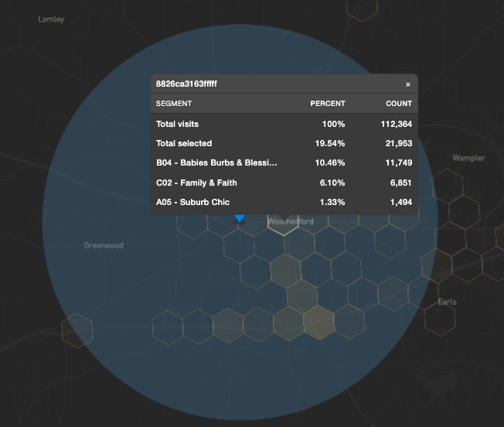Click the 100% percent value
504x427 pixels.
[x=334, y=124]
